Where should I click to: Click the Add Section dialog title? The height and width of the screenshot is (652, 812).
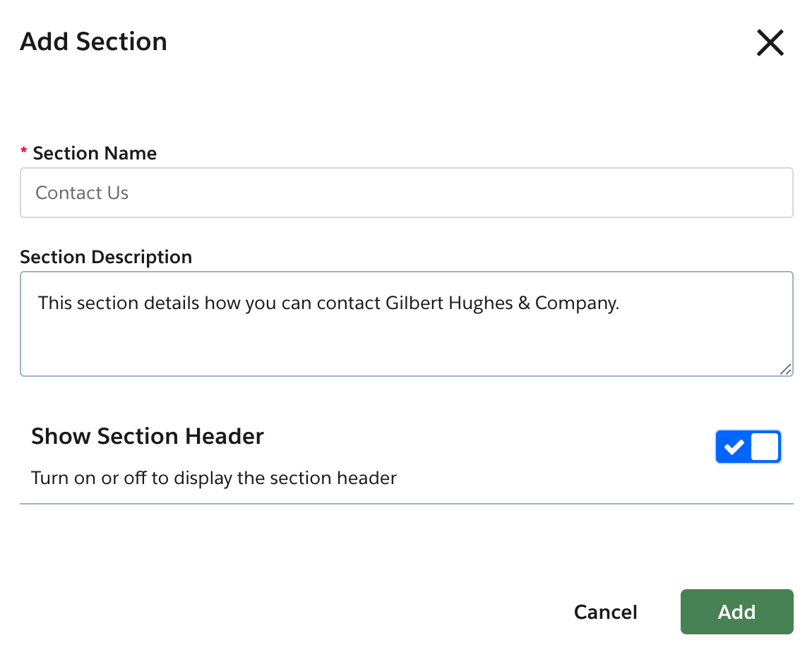pyautogui.click(x=92, y=41)
